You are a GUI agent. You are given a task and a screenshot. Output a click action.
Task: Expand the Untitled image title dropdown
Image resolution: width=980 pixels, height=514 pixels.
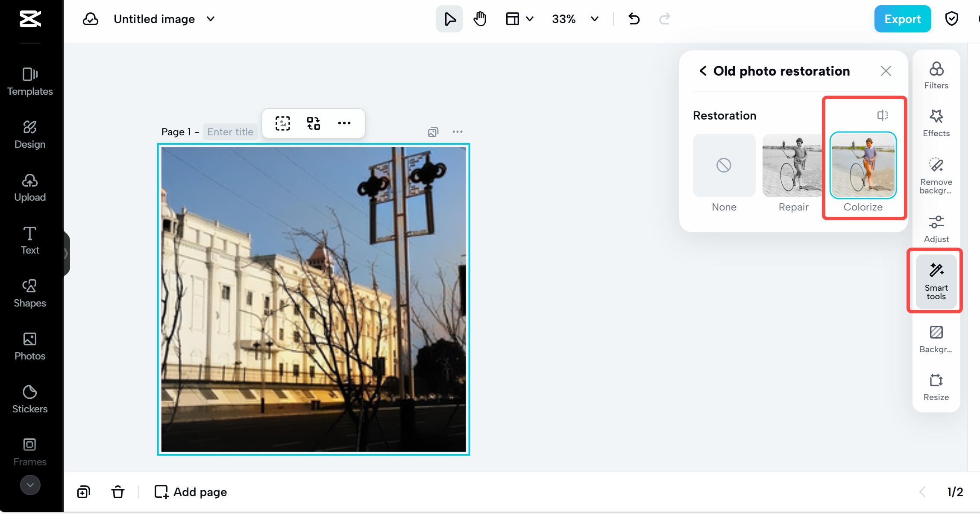211,19
